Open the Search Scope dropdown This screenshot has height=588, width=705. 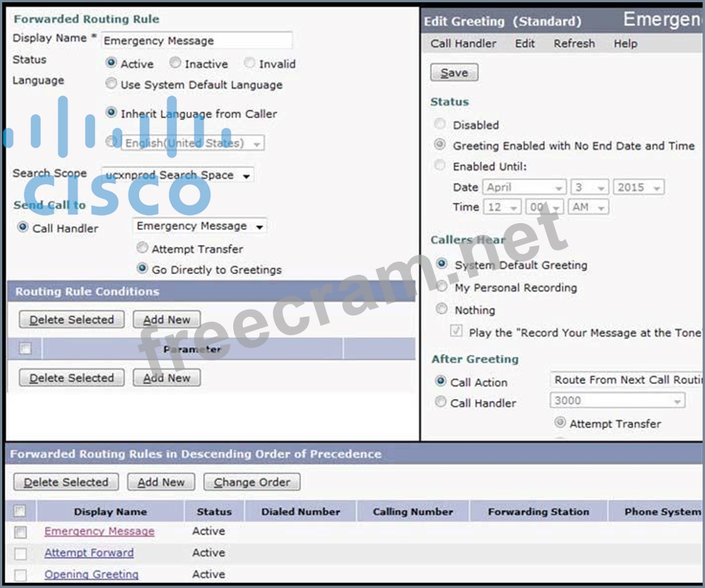177,175
